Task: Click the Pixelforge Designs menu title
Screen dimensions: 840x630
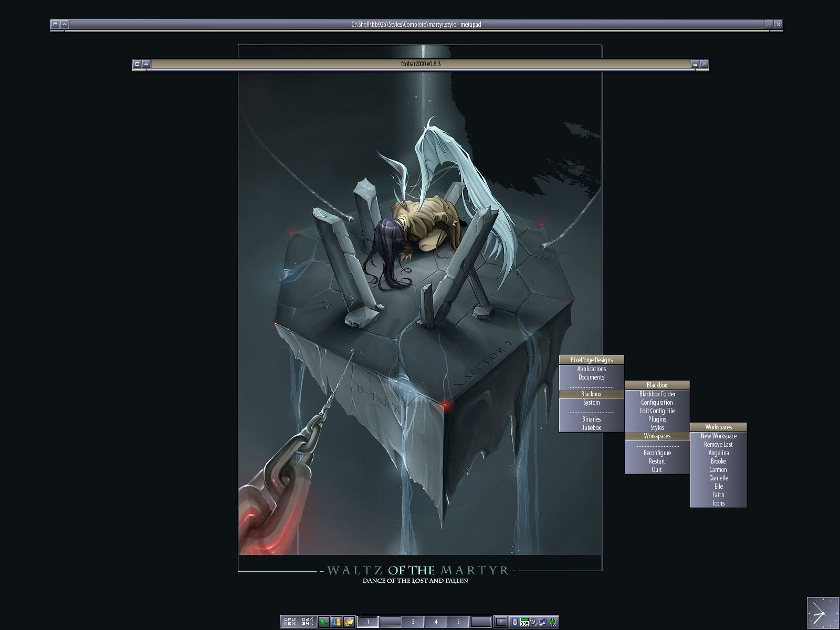Action: pos(591,360)
